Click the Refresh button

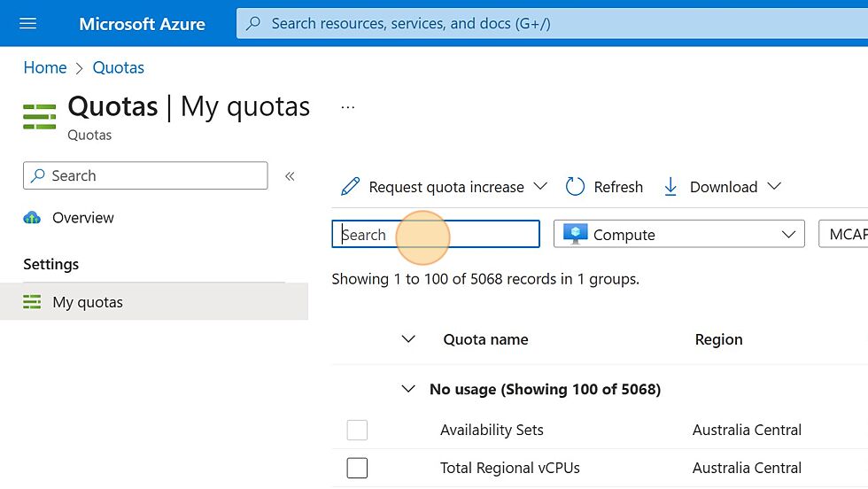point(604,187)
